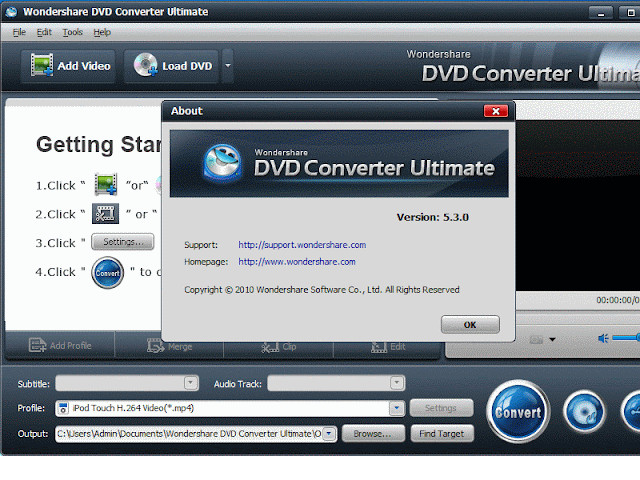Open the Tools menu
The width and height of the screenshot is (640, 480).
click(x=73, y=32)
